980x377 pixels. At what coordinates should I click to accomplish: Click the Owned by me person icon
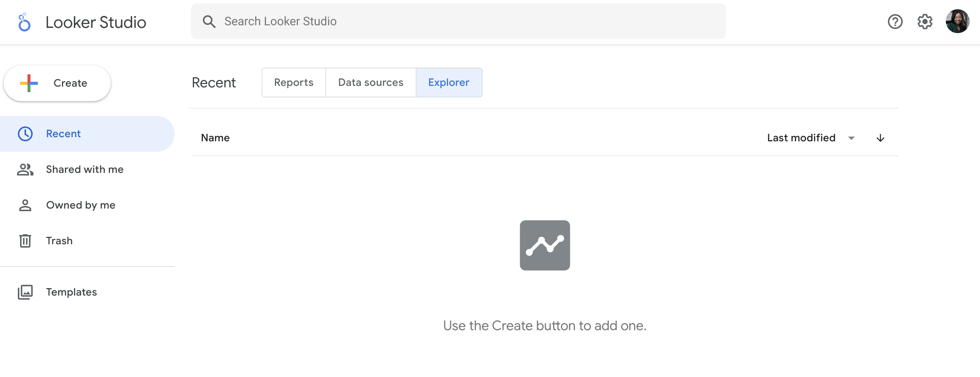pos(25,205)
